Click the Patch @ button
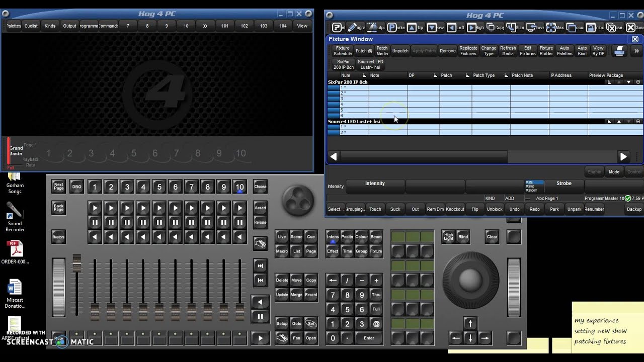Screen dimensions: 644x362 [x=364, y=51]
